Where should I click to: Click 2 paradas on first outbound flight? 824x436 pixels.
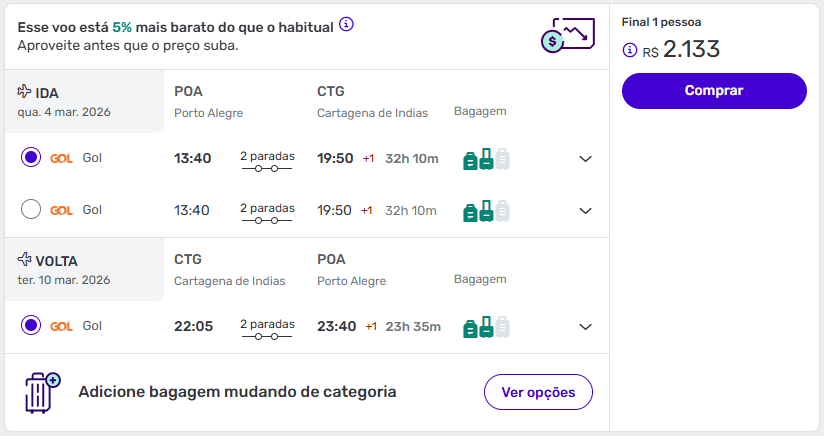267,156
